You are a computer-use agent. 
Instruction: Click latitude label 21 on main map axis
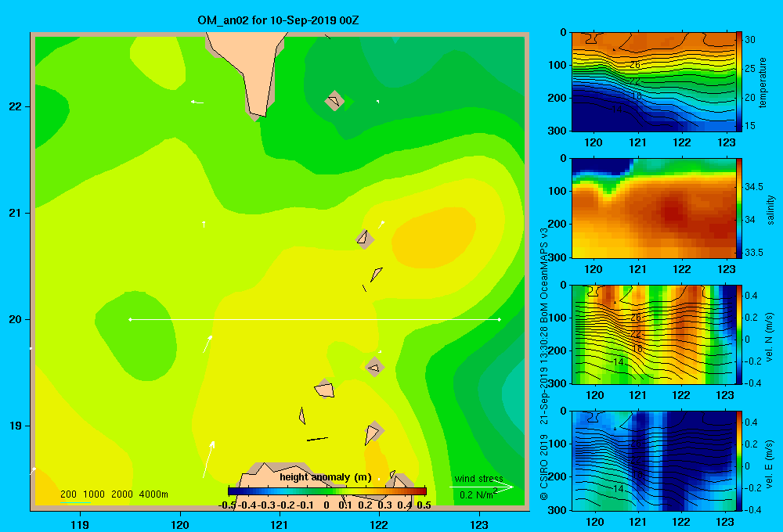tap(16, 213)
